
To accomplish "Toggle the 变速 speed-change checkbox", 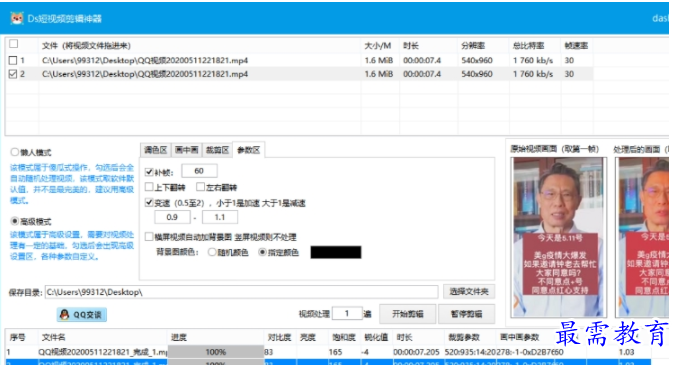I will tap(149, 202).
